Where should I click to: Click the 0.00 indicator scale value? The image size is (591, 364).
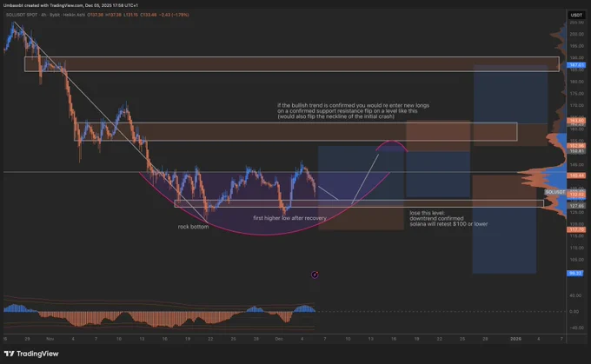tap(574, 312)
